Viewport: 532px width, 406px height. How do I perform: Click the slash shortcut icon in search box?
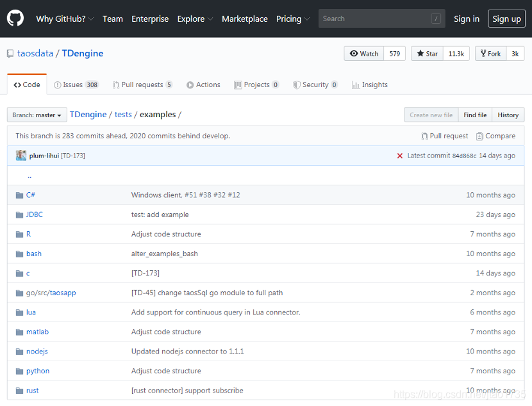(436, 19)
